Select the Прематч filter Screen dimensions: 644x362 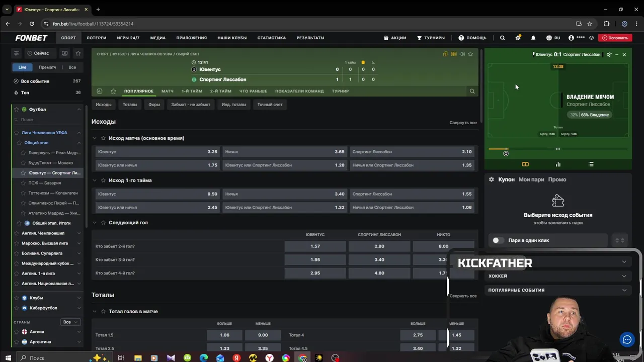coord(47,67)
